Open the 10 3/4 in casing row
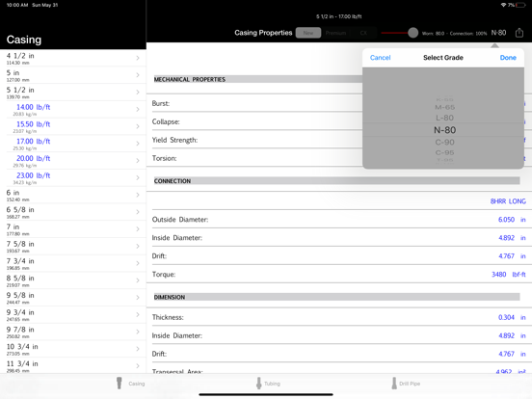This screenshot has width=532, height=399. click(x=73, y=349)
